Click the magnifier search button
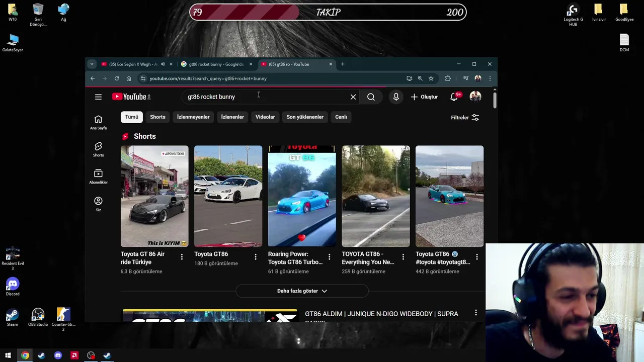644x362 pixels. click(x=371, y=97)
